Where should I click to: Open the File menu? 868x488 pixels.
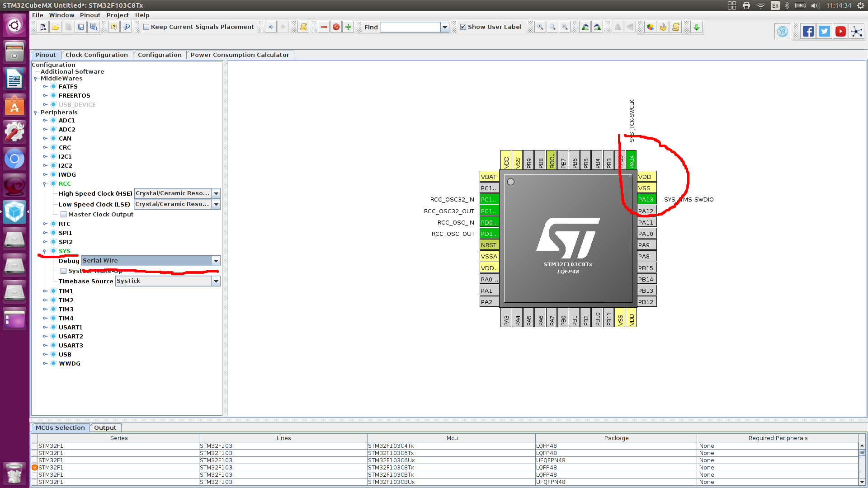pos(38,15)
